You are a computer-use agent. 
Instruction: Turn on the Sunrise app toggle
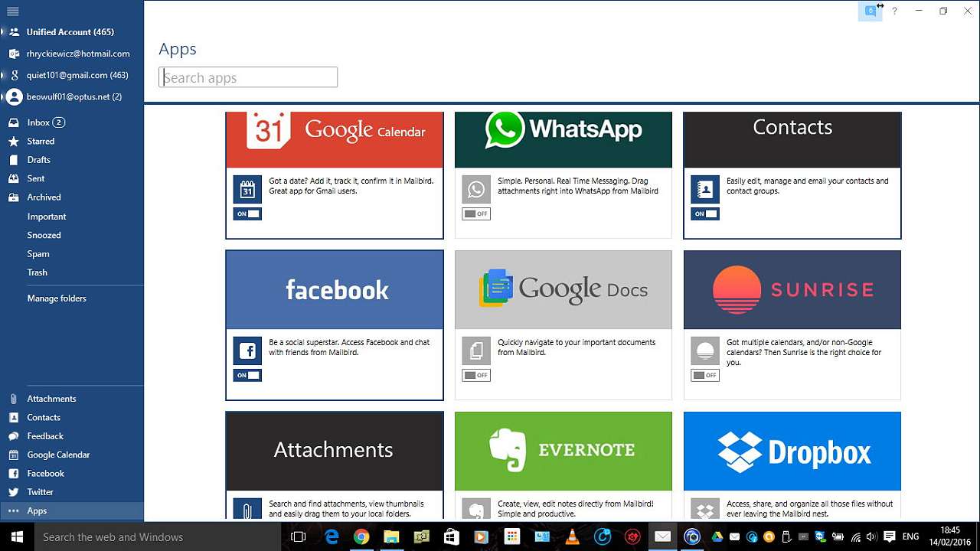point(705,375)
